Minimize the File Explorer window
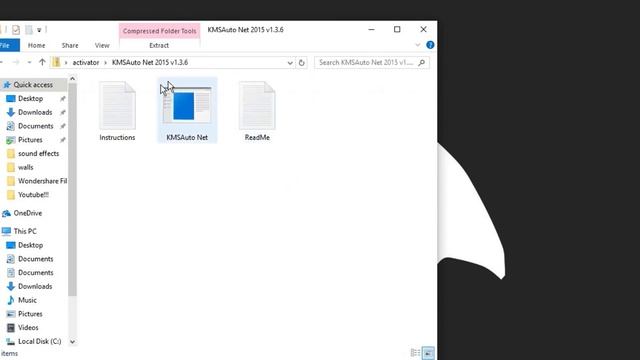This screenshot has width=640, height=360. pos(371,29)
